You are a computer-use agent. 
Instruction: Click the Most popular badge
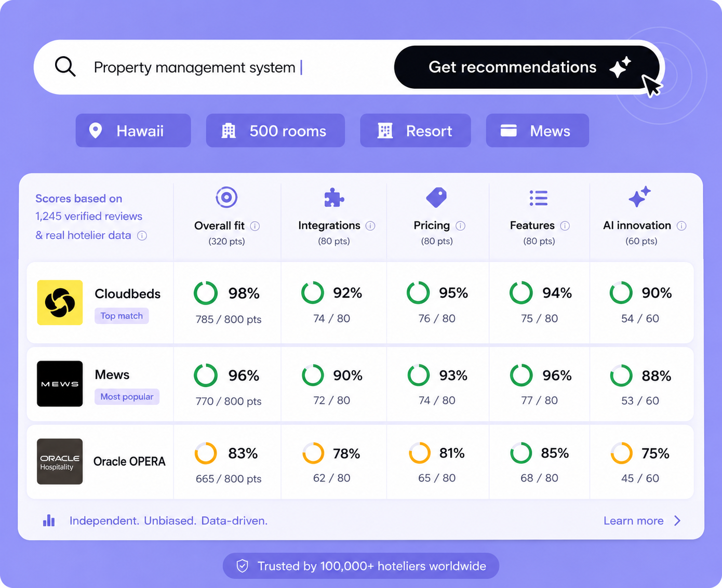point(127,397)
